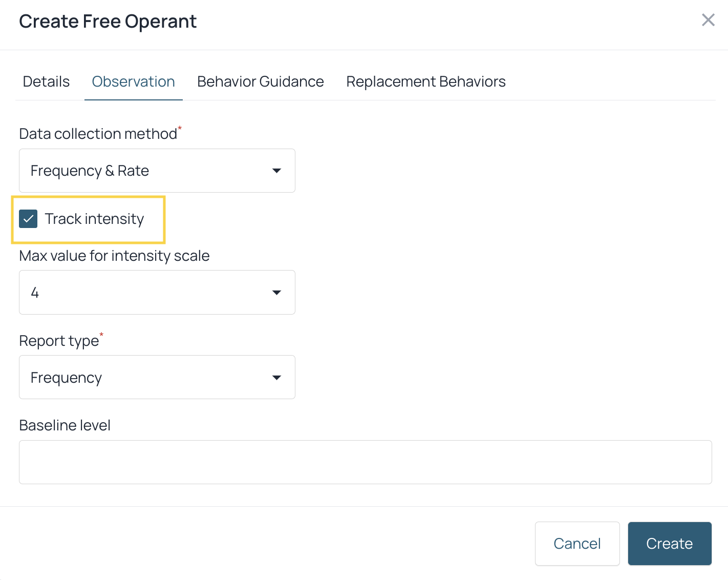This screenshot has width=728, height=580.
Task: Click the caret arrow in Report type field
Action: click(276, 378)
